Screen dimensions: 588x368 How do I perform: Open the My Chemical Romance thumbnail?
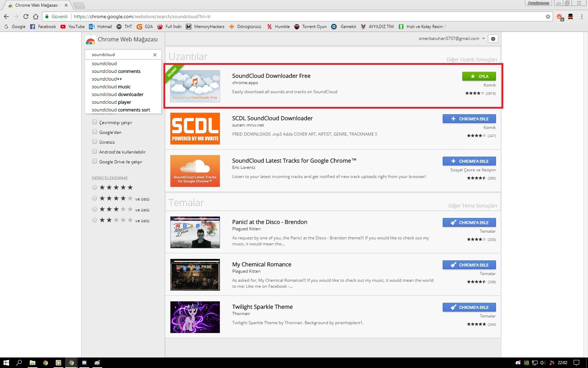(x=195, y=275)
